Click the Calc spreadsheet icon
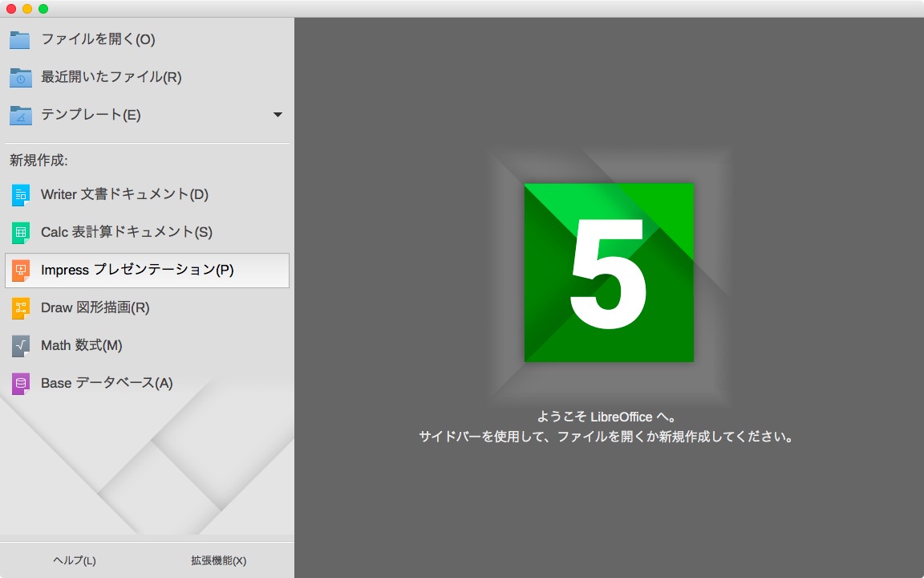924x578 pixels. pos(21,232)
